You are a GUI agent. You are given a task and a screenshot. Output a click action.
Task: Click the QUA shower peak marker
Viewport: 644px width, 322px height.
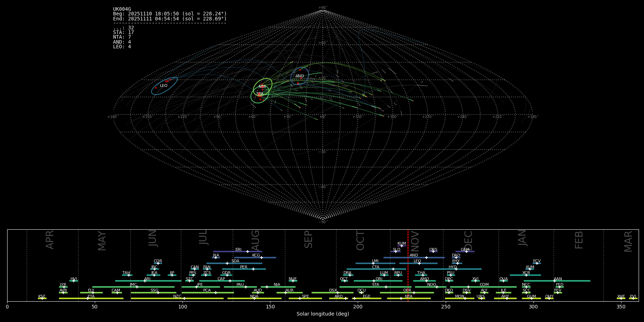pos(503,281)
